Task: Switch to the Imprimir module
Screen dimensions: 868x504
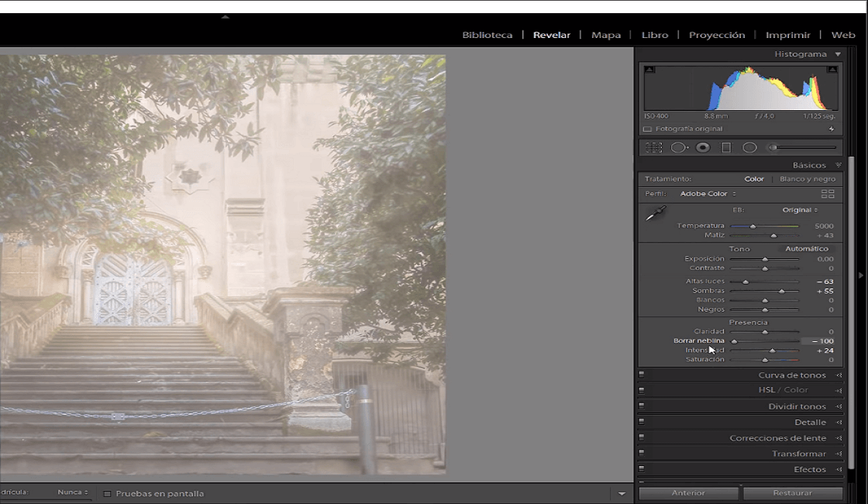Action: point(787,35)
